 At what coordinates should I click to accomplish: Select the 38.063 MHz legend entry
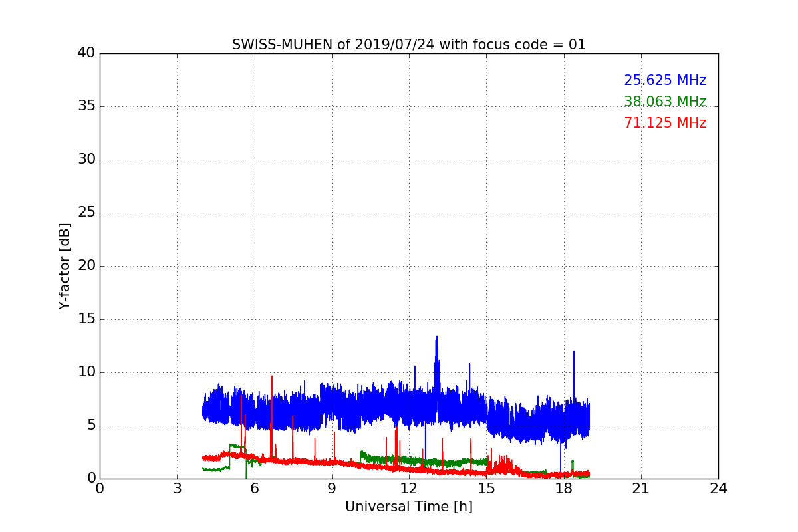(x=665, y=102)
